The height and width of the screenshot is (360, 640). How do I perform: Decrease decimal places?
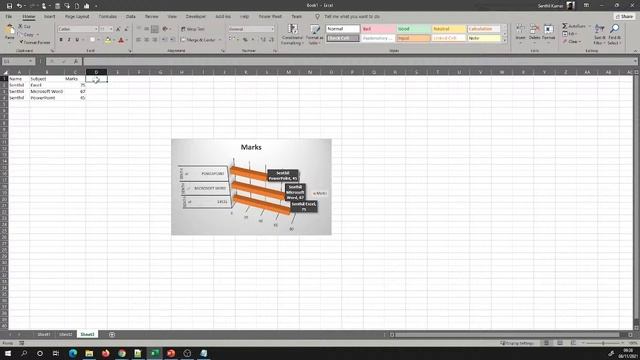click(x=271, y=40)
